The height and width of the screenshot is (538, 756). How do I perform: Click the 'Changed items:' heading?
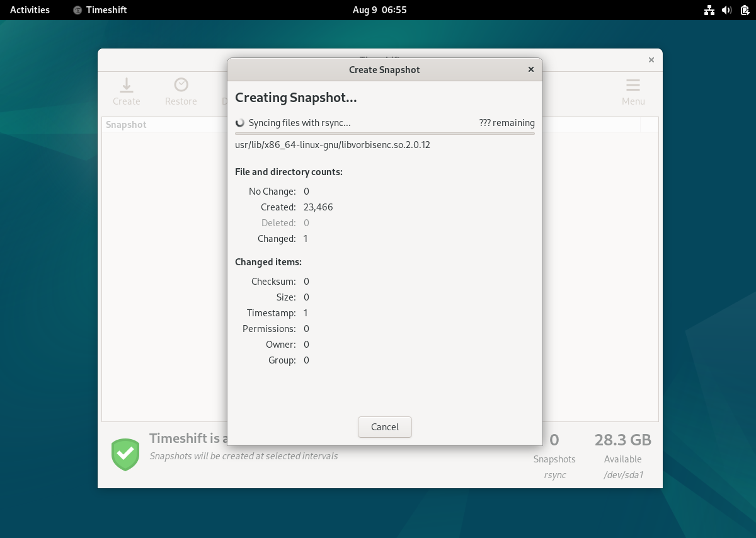(x=268, y=262)
